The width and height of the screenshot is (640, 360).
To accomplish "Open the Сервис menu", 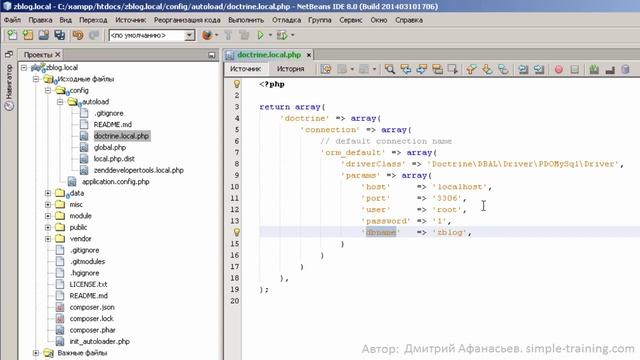I will [351, 20].
